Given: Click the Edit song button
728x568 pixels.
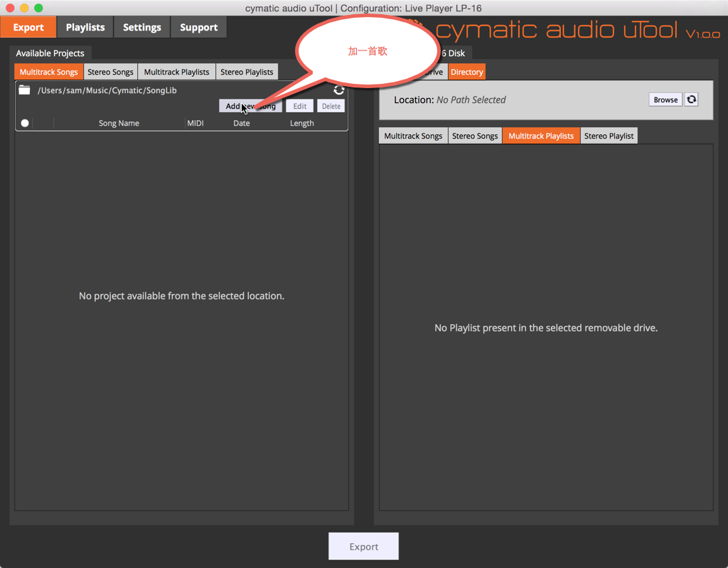Looking at the screenshot, I should coord(300,106).
